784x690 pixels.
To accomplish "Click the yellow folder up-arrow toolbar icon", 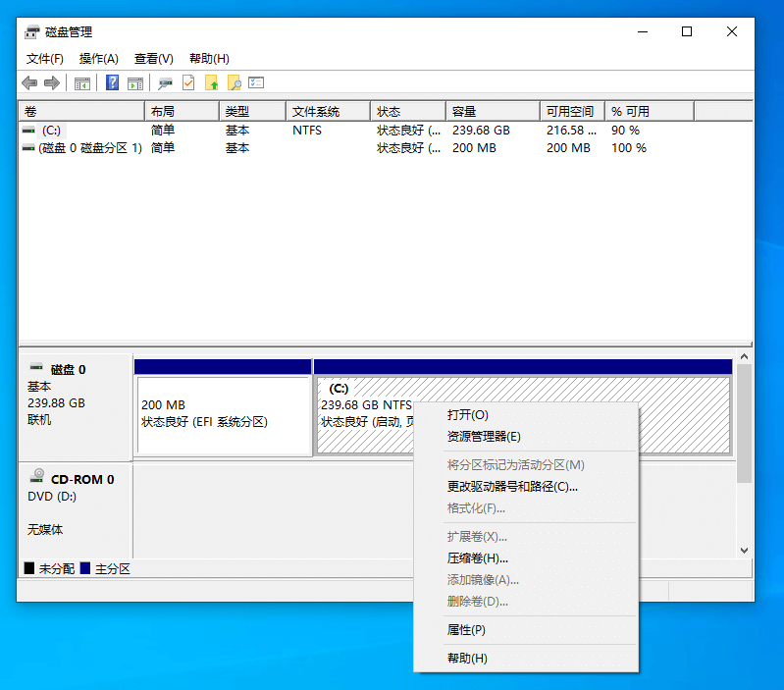I will 212,82.
